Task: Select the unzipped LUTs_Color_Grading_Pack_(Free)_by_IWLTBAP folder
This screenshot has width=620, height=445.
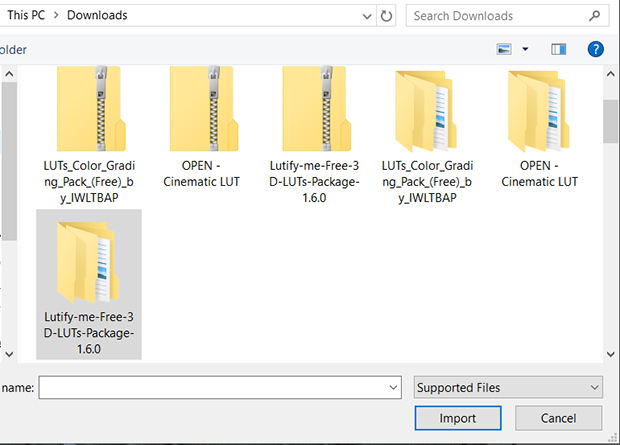Action: 427,137
